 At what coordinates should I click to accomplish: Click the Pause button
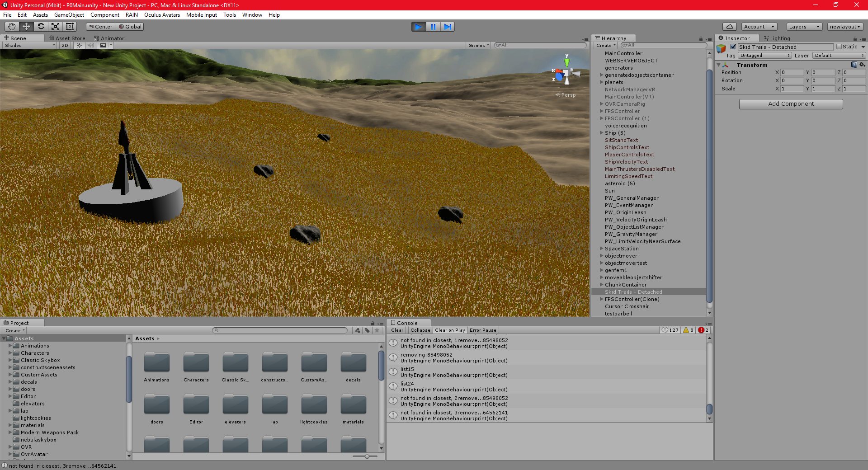point(433,27)
